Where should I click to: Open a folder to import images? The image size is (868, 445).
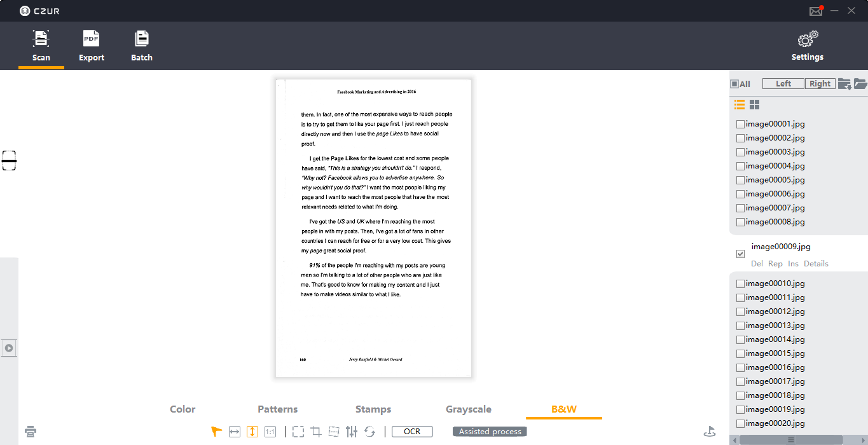tap(862, 83)
